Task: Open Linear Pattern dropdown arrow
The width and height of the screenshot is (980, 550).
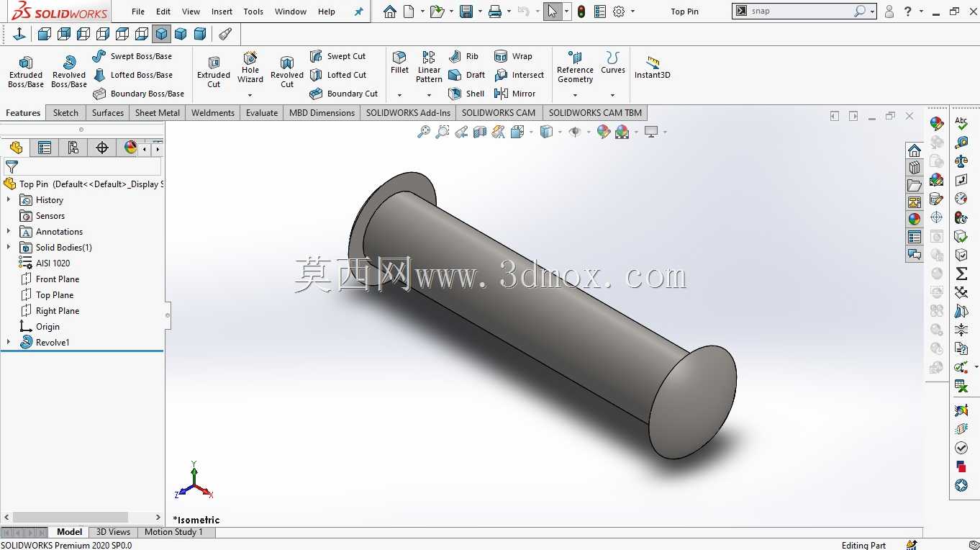Action: point(429,95)
